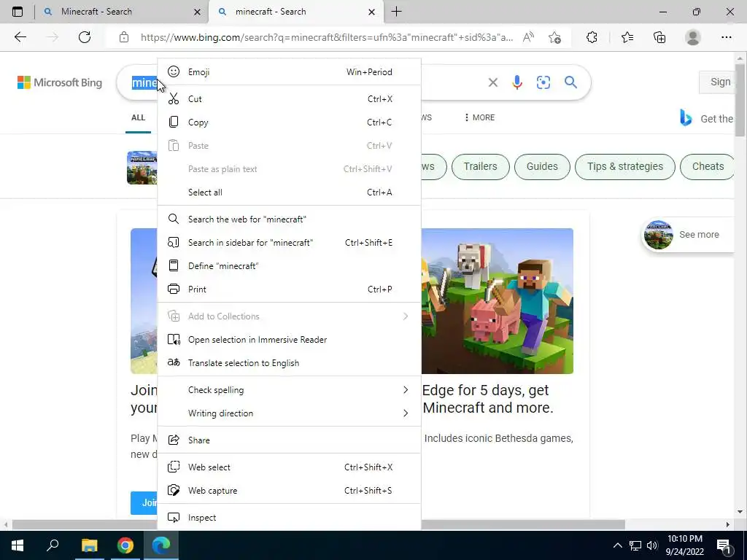Click the Microsoft Bing logo
747x560 pixels.
pos(60,82)
